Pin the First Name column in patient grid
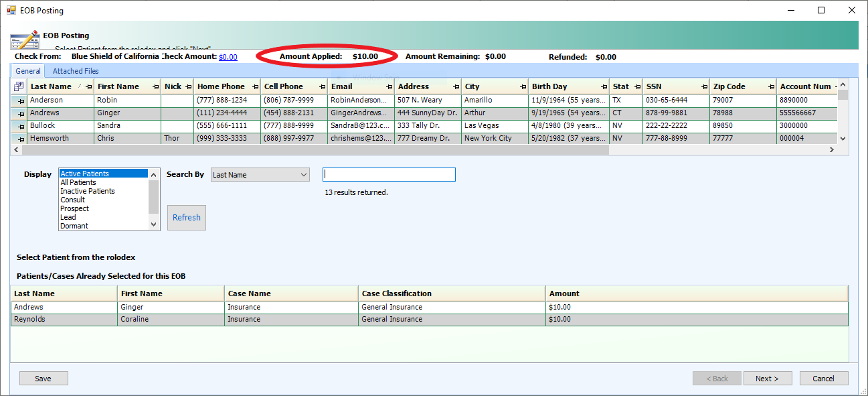The height and width of the screenshot is (396, 868). pos(157,87)
